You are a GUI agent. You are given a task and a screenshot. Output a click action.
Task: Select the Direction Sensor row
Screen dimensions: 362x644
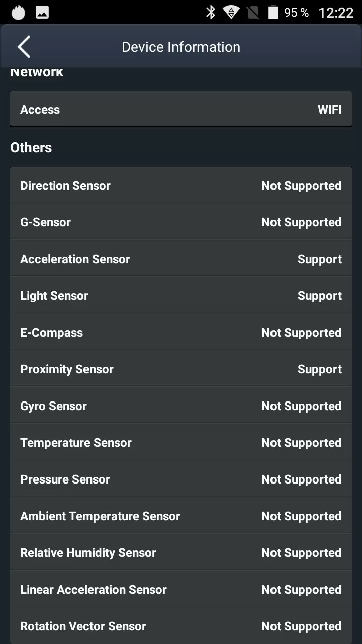point(181,185)
